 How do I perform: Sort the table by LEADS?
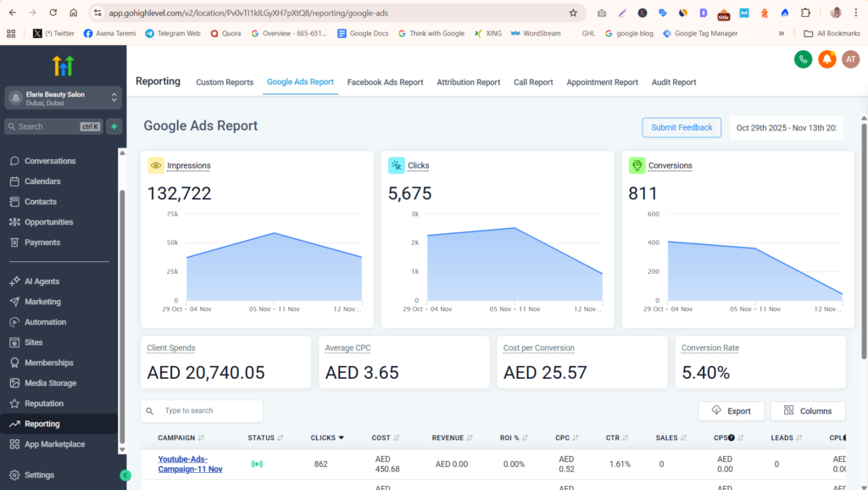click(x=787, y=438)
